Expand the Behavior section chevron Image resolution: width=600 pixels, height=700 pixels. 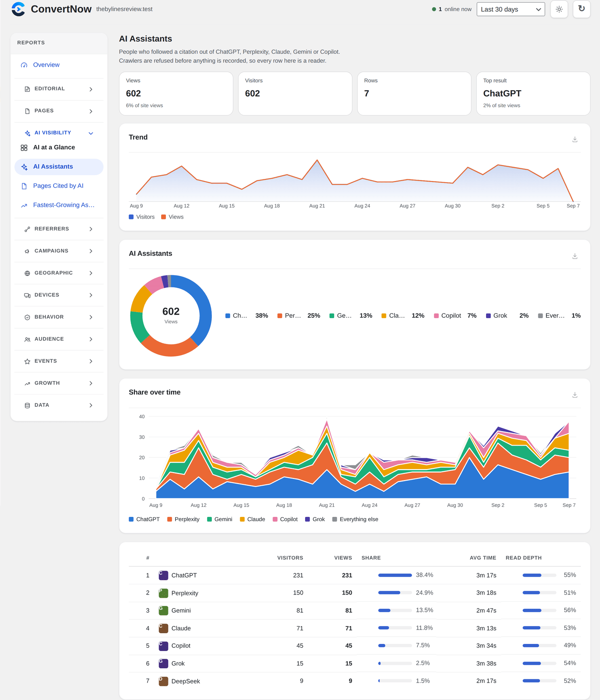(x=91, y=317)
